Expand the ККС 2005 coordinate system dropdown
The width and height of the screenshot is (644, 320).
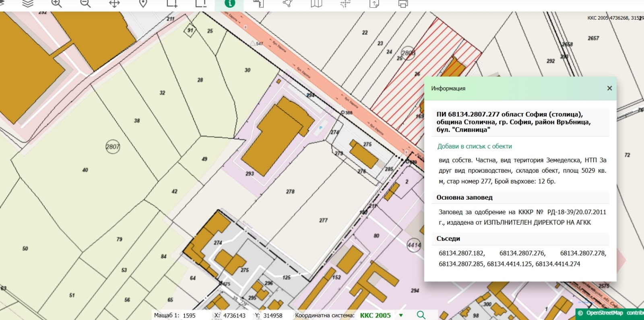click(401, 315)
